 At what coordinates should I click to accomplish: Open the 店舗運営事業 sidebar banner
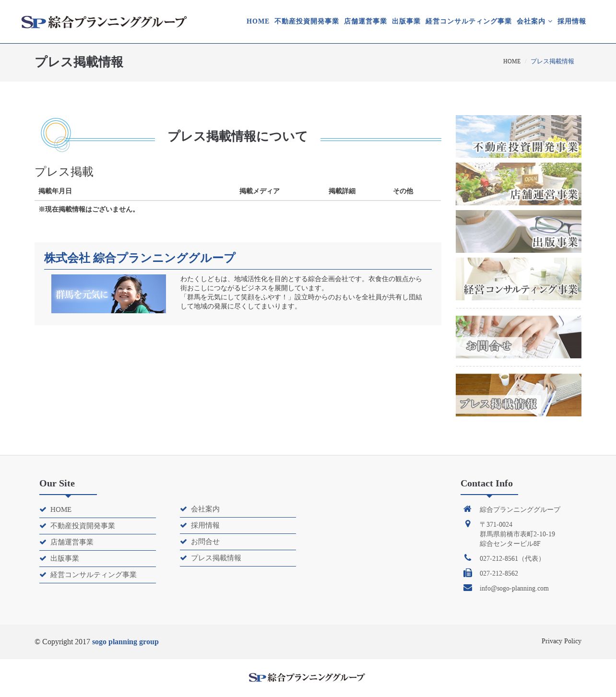tap(519, 184)
